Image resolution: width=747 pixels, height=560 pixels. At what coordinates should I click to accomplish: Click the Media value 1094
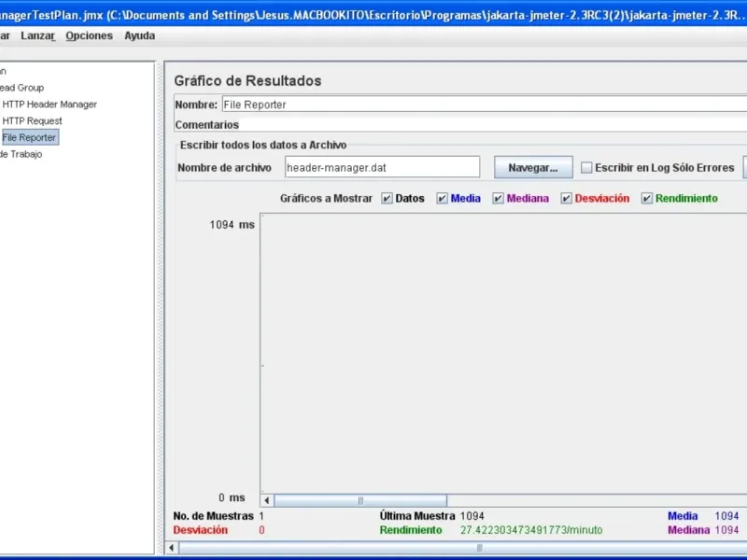click(726, 516)
